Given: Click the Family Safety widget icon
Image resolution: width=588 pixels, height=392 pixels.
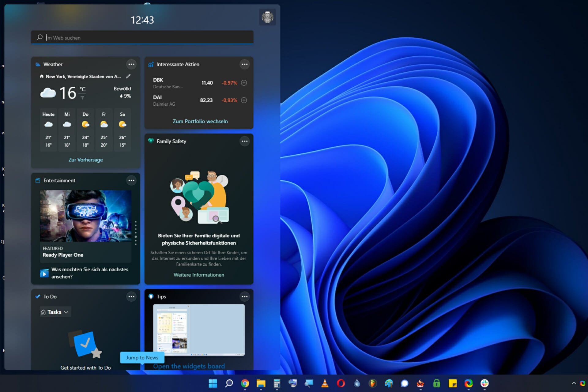Looking at the screenshot, I should coord(151,141).
